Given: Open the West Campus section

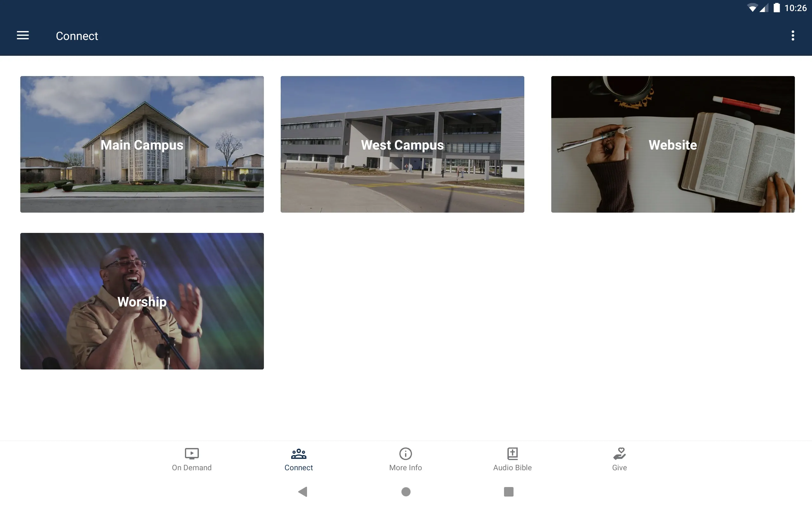Looking at the screenshot, I should point(402,144).
